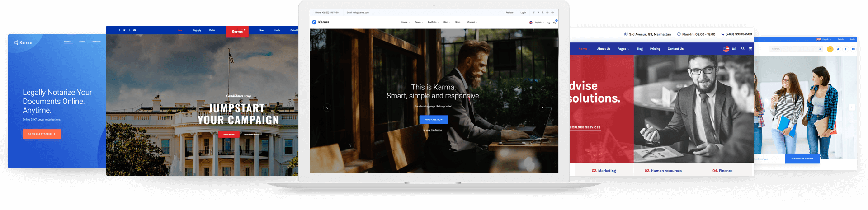Open Google Plus icon in laptop top bar
The width and height of the screenshot is (868, 210).
552,13
